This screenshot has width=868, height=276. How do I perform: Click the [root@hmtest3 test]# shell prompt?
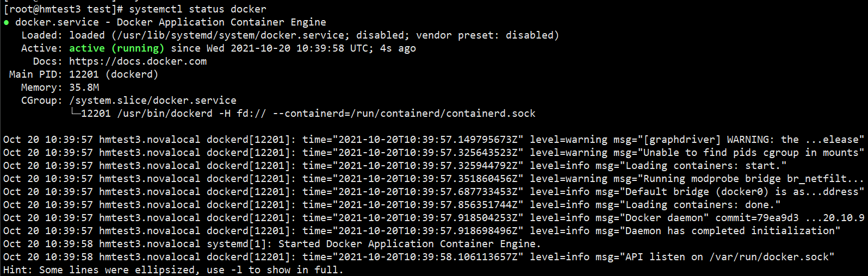click(x=63, y=9)
